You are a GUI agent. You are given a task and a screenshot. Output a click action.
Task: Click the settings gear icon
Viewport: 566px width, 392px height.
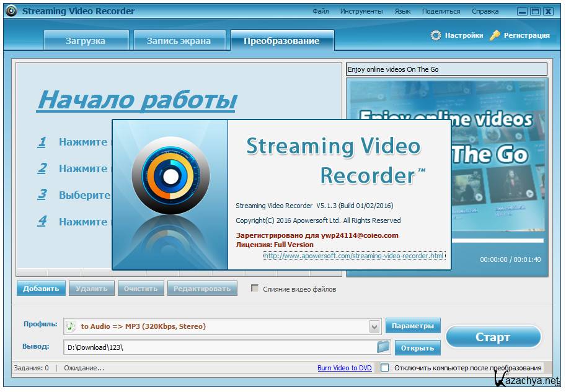pyautogui.click(x=436, y=35)
